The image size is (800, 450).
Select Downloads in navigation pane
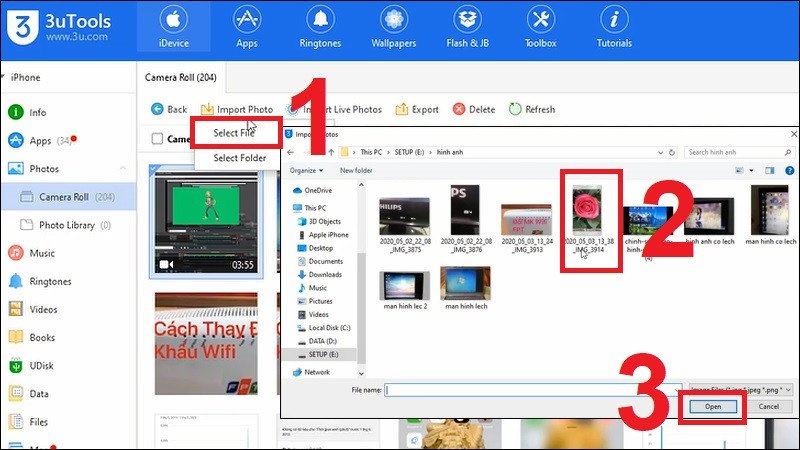point(319,274)
